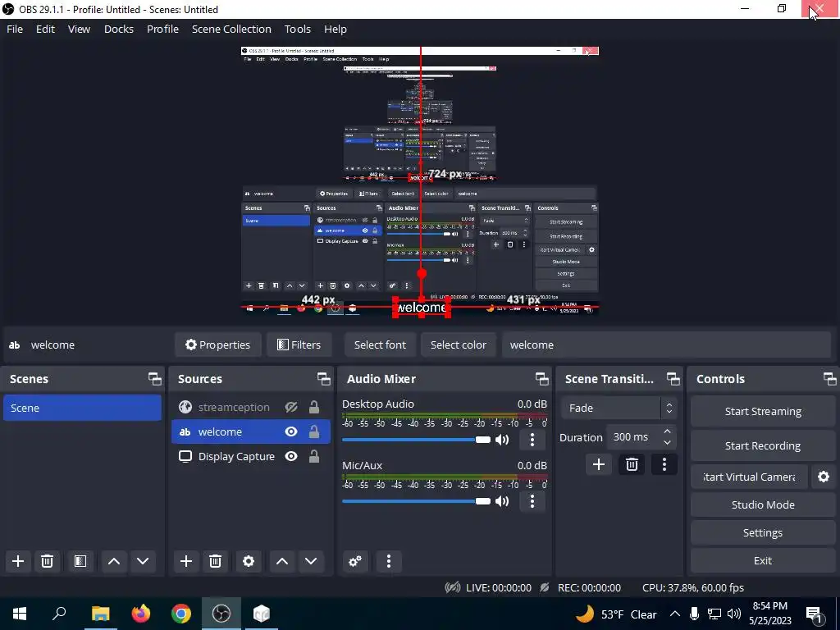Hide the Display Capture source

coord(291,456)
